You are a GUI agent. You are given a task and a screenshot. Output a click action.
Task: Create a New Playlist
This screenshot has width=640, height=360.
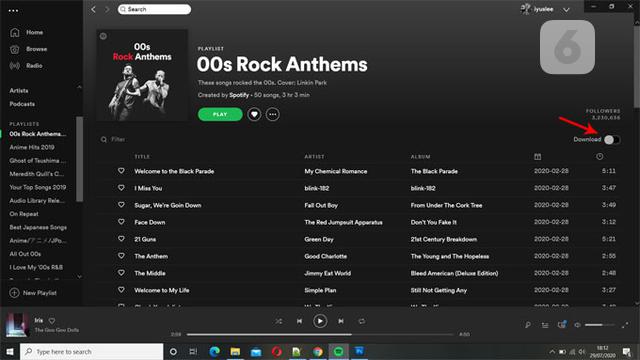pyautogui.click(x=33, y=293)
